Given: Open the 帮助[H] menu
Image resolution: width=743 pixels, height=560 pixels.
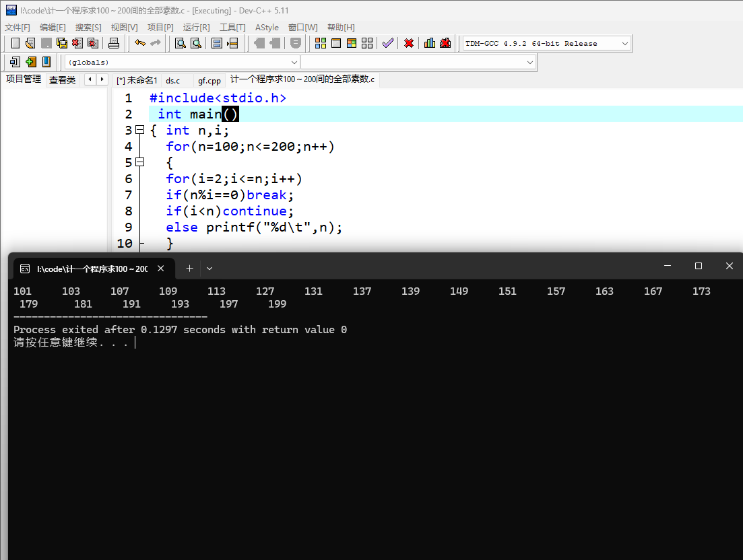Looking at the screenshot, I should click(341, 28).
